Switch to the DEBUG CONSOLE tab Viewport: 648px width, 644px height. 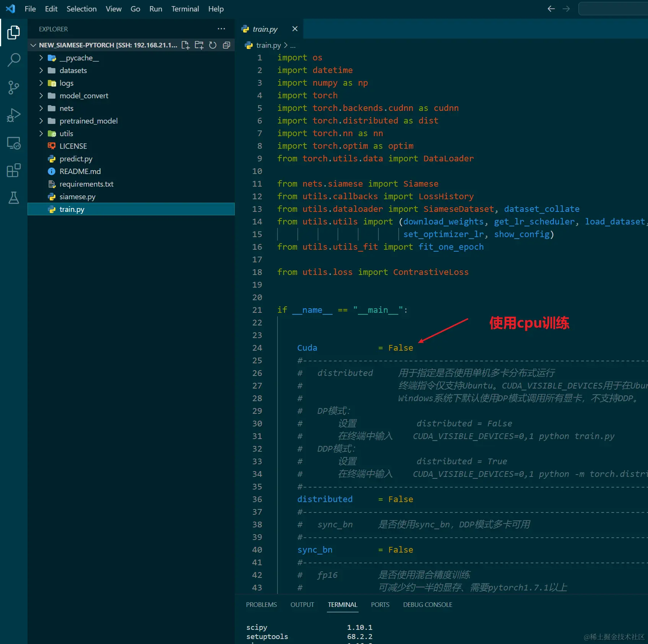[x=428, y=605]
